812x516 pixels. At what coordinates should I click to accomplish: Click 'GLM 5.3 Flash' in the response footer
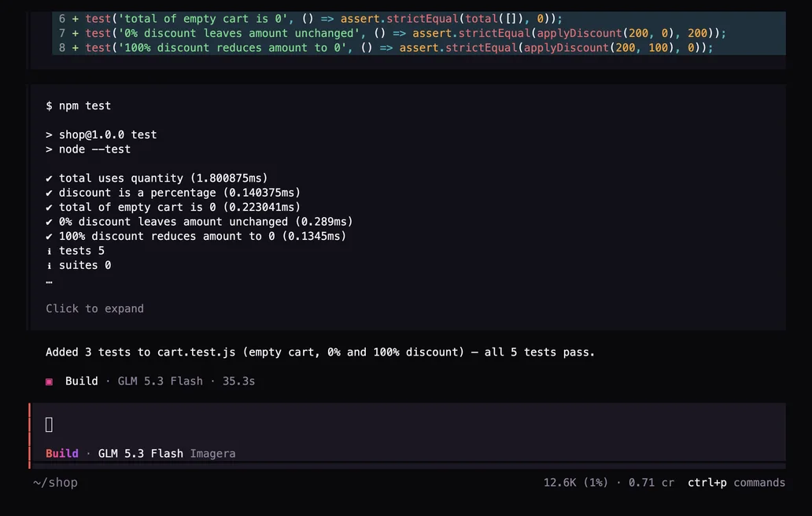coord(160,381)
